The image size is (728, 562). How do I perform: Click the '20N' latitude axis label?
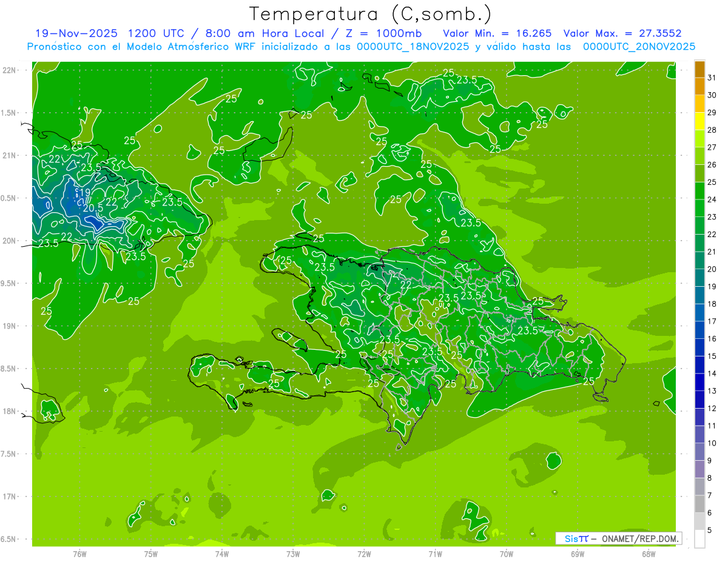pyautogui.click(x=9, y=241)
